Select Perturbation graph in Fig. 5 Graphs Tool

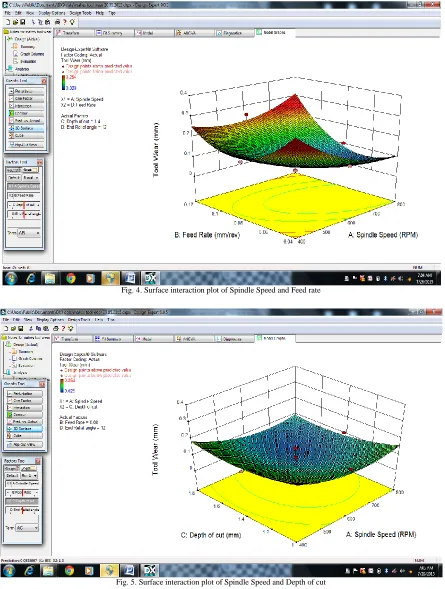coord(24,393)
